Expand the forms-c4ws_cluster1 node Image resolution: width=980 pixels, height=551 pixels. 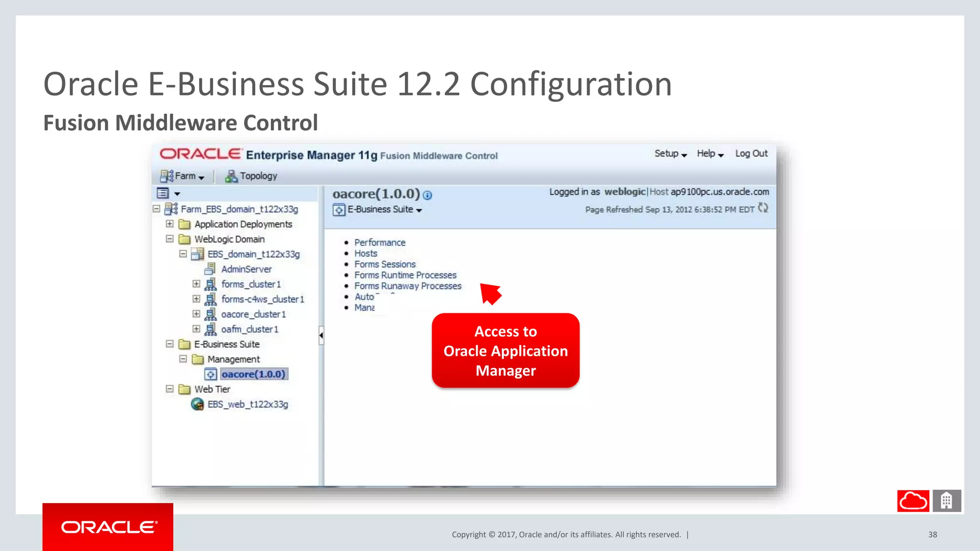pos(196,299)
